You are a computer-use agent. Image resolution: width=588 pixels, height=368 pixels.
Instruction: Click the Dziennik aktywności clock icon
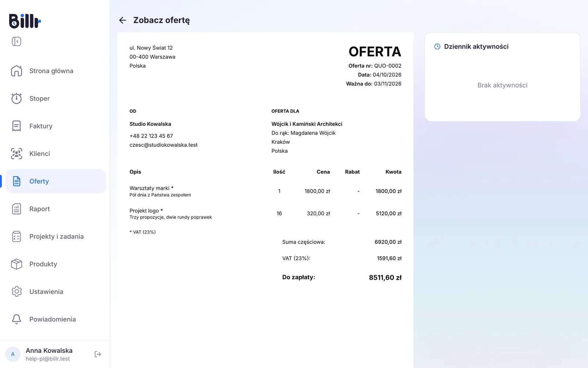[437, 46]
